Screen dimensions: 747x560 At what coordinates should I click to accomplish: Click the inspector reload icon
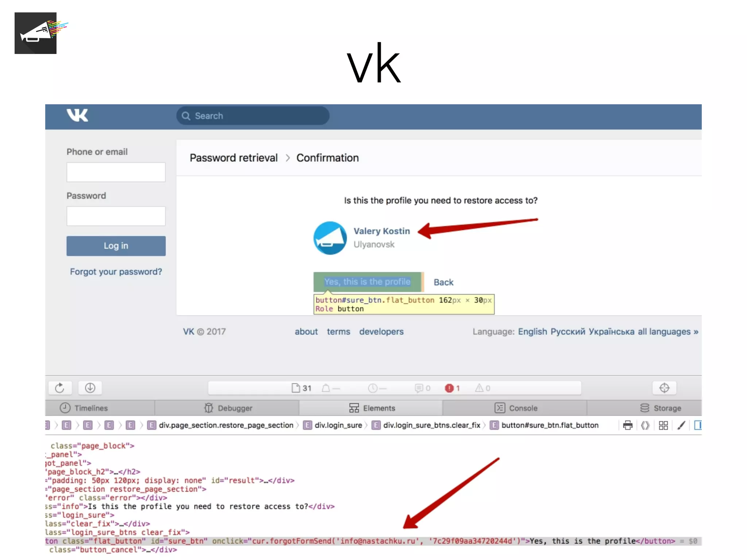pos(60,388)
